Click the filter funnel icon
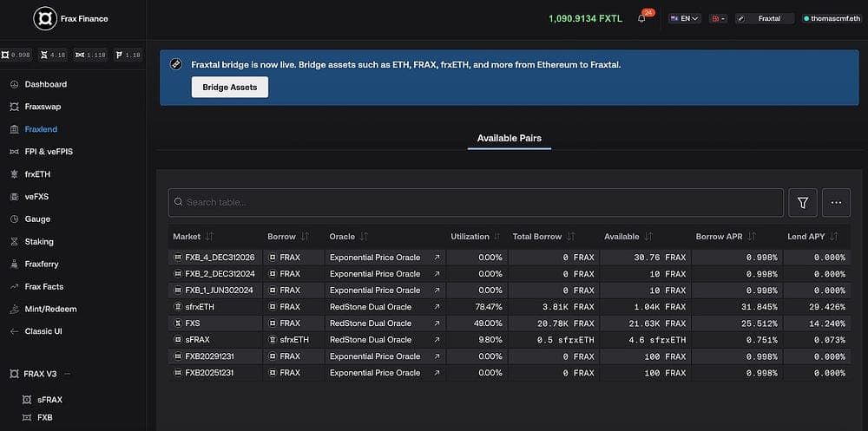This screenshot has width=868, height=431. (x=803, y=203)
